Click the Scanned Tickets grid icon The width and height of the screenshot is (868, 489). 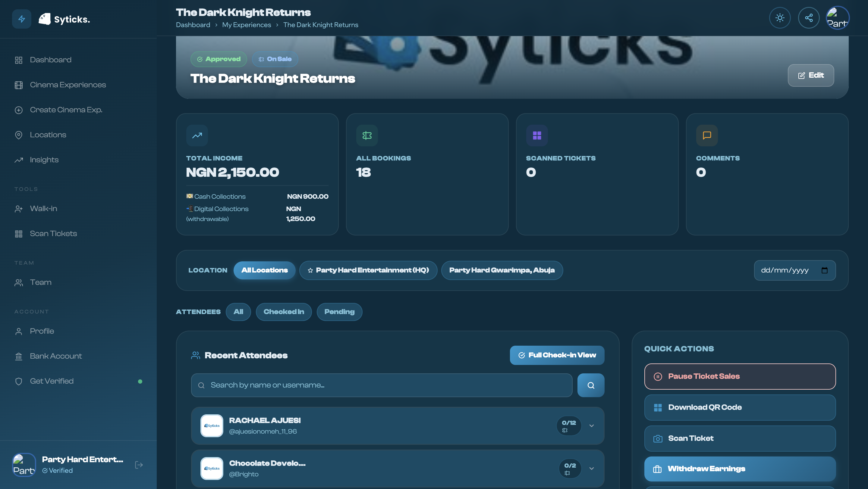pyautogui.click(x=537, y=135)
